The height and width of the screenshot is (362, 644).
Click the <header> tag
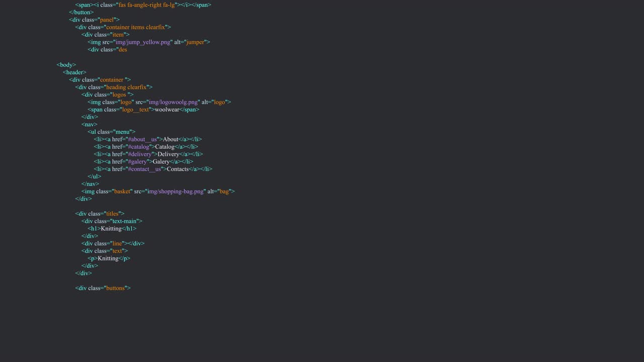74,72
